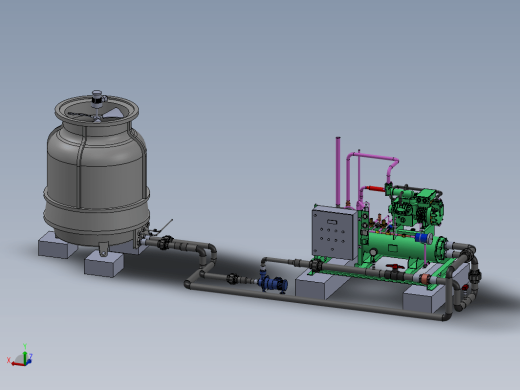This screenshot has height=390, width=520.
Task: Pick the salmon coupling on the right pipe
Action: pos(425,279)
